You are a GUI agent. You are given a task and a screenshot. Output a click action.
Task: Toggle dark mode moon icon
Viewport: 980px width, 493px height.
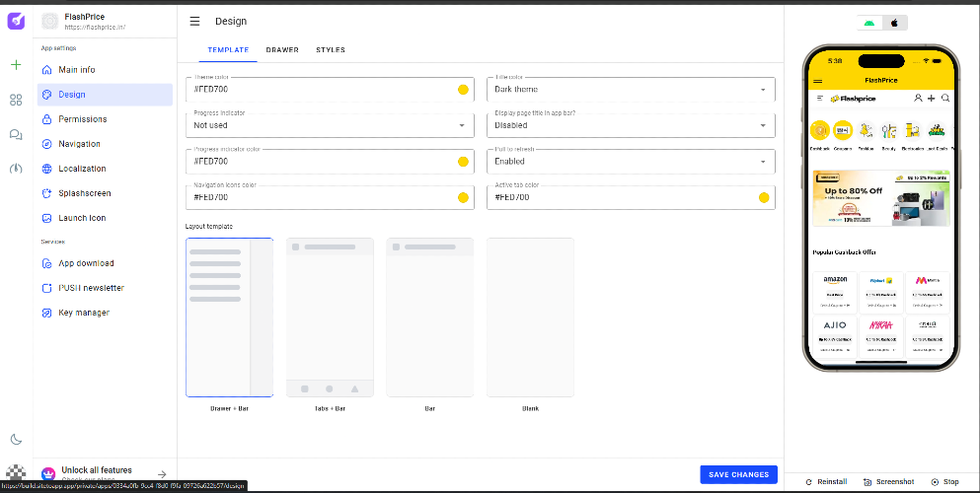point(16,440)
